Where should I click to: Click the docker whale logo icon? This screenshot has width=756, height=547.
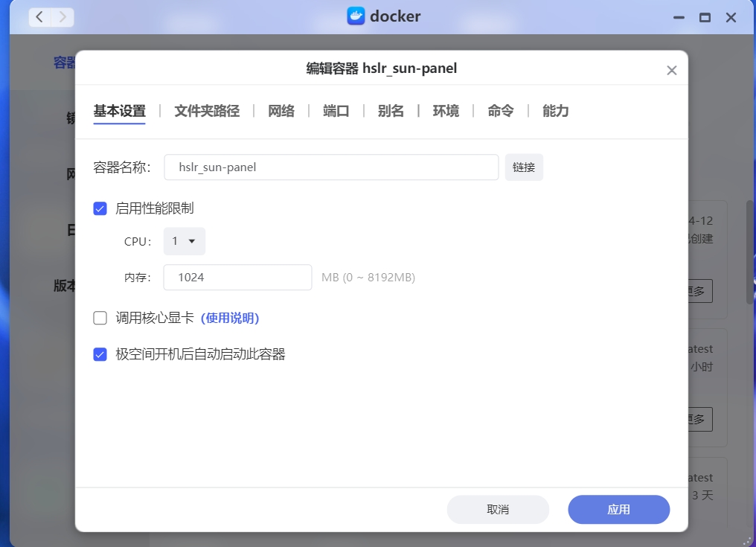(x=356, y=16)
